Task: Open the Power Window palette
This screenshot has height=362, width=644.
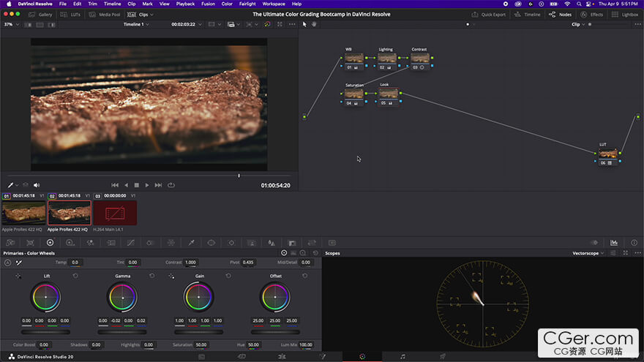Action: [x=211, y=243]
